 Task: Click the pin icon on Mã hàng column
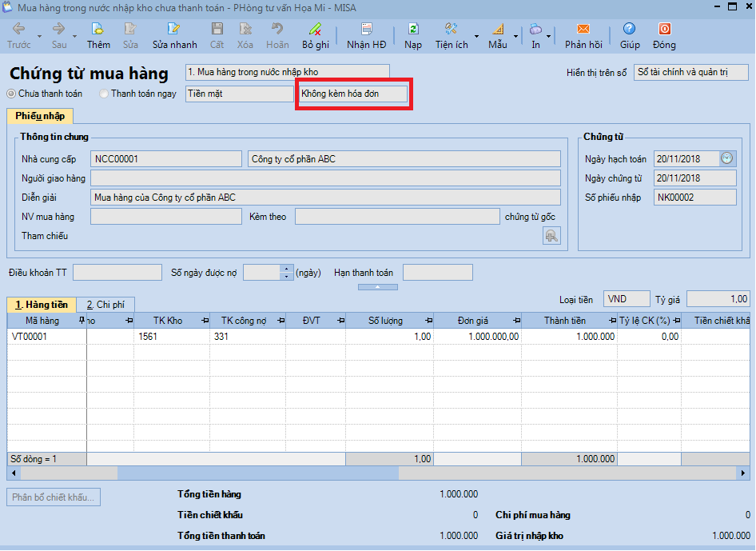click(82, 321)
